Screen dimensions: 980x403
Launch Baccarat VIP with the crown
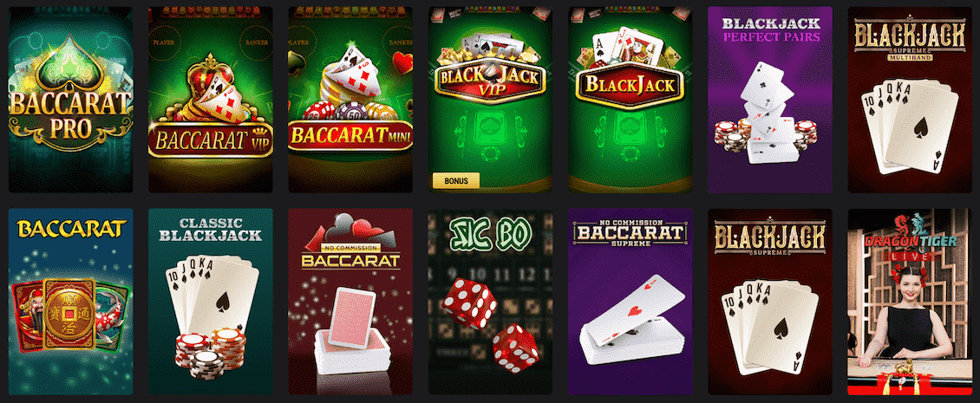[x=210, y=100]
